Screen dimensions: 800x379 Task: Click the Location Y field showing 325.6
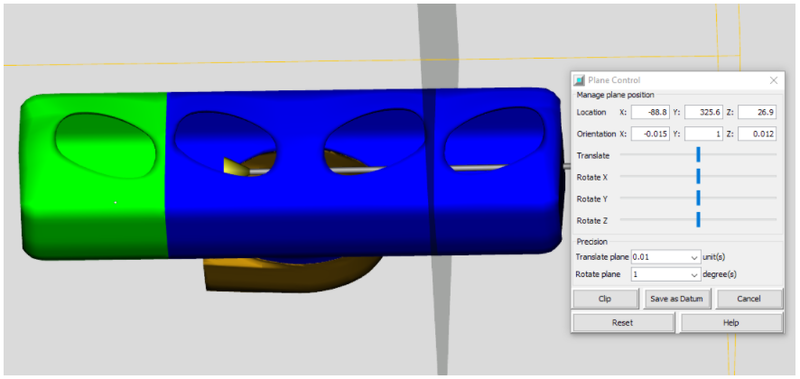(x=704, y=112)
